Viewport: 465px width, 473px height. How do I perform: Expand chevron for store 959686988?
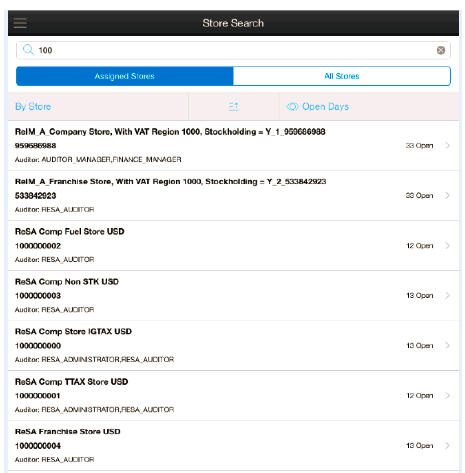click(448, 145)
